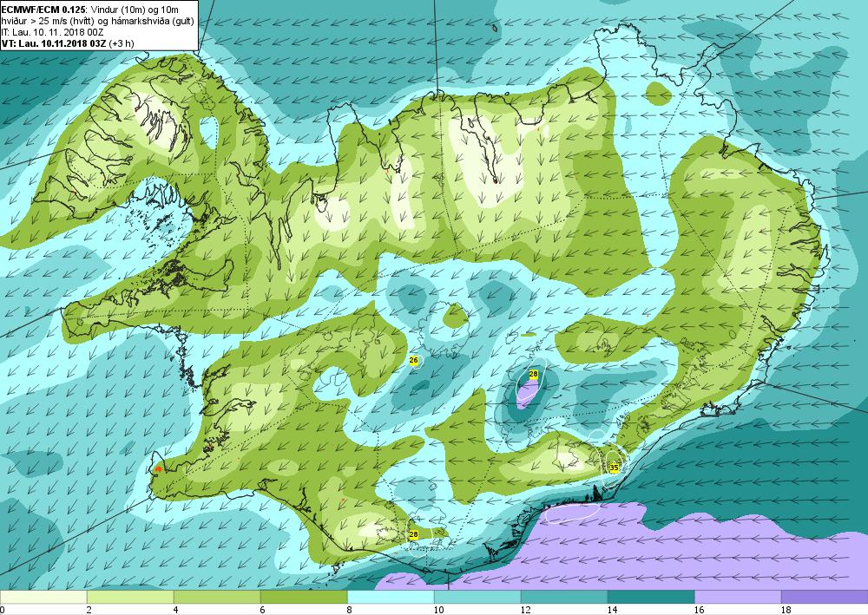Screen dimensions: 868x615
Task: Click the legend color band between 14 and 16
Action: pyautogui.click(x=651, y=598)
